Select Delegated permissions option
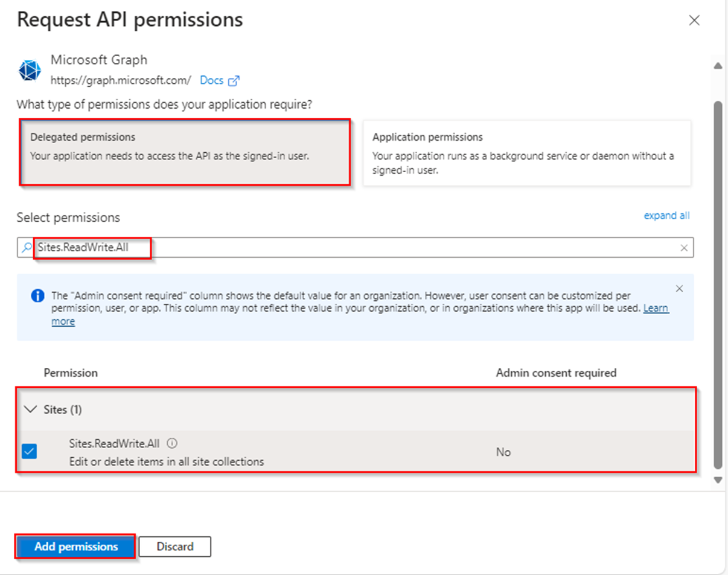The image size is (728, 575). click(x=184, y=151)
